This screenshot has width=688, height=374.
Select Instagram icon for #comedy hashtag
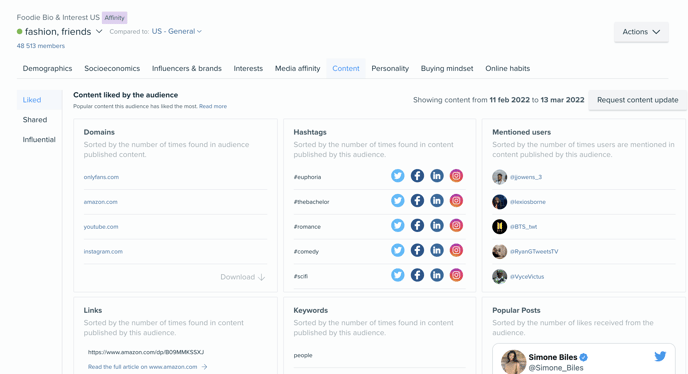click(456, 250)
